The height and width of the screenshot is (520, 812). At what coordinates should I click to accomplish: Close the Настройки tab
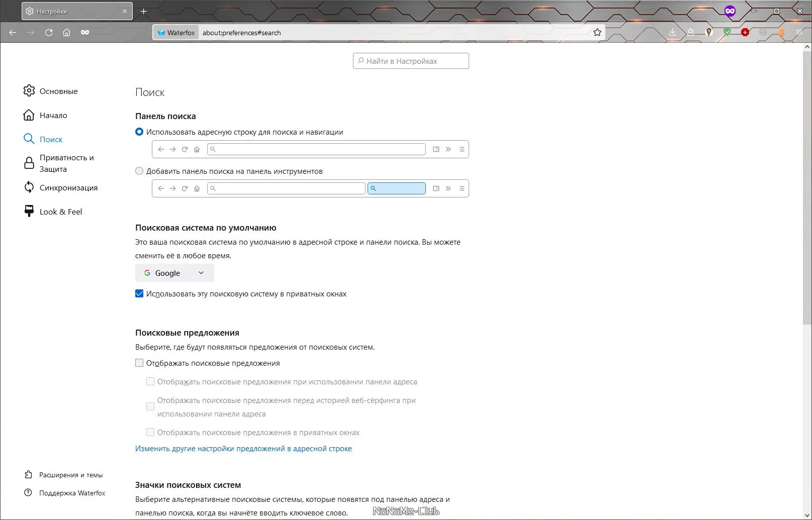click(x=125, y=11)
